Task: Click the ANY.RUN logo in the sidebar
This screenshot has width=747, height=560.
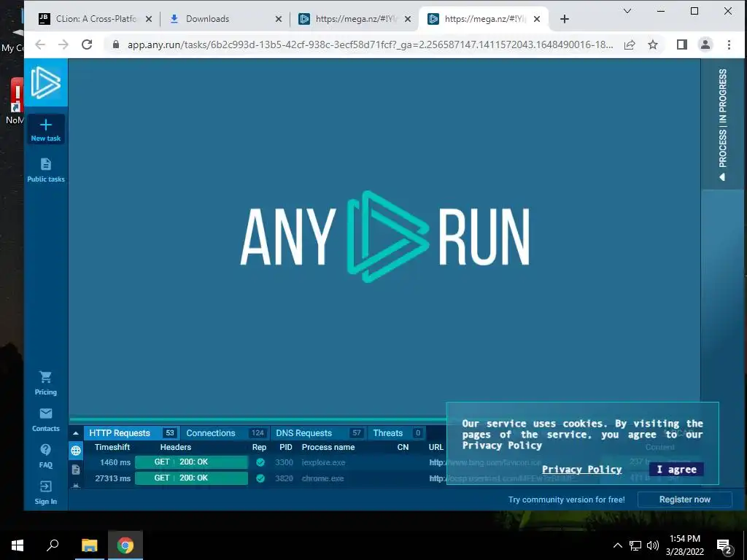Action: click(46, 83)
